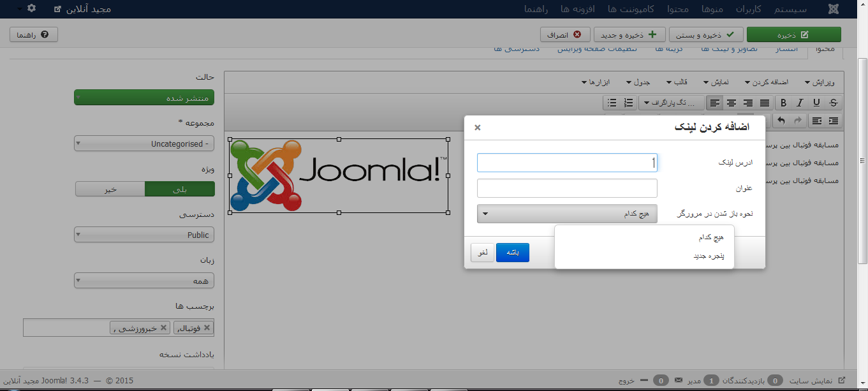This screenshot has width=868, height=391.
Task: Remove the فوتبال tag
Action: 206,327
